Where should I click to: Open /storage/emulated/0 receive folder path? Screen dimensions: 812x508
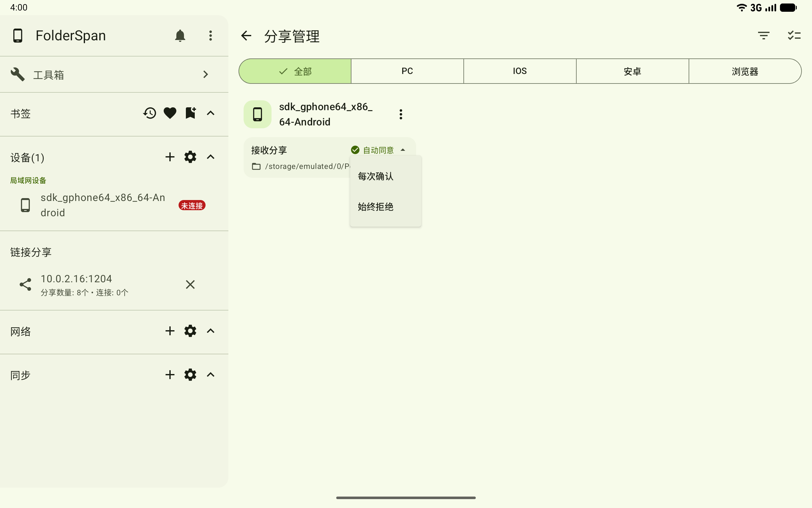[301, 166]
